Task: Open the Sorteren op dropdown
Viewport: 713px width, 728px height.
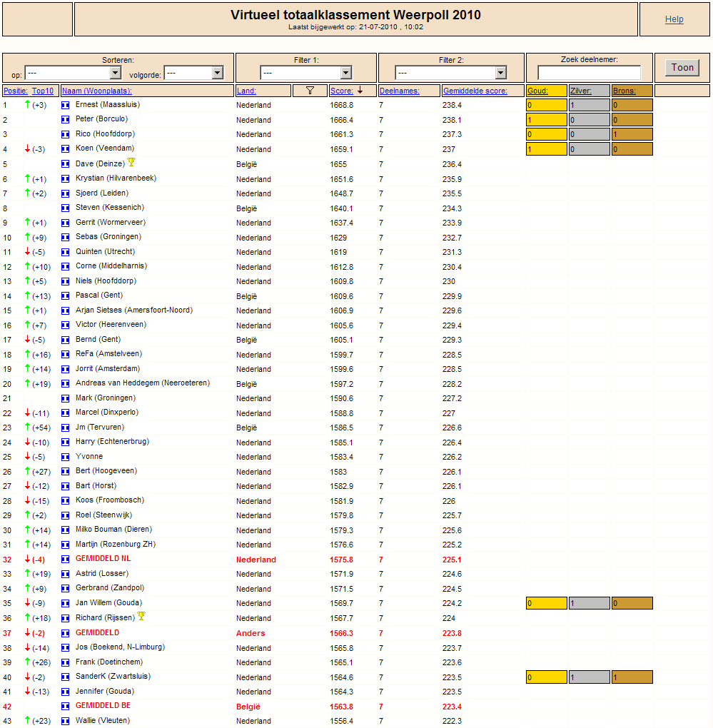Action: (73, 73)
